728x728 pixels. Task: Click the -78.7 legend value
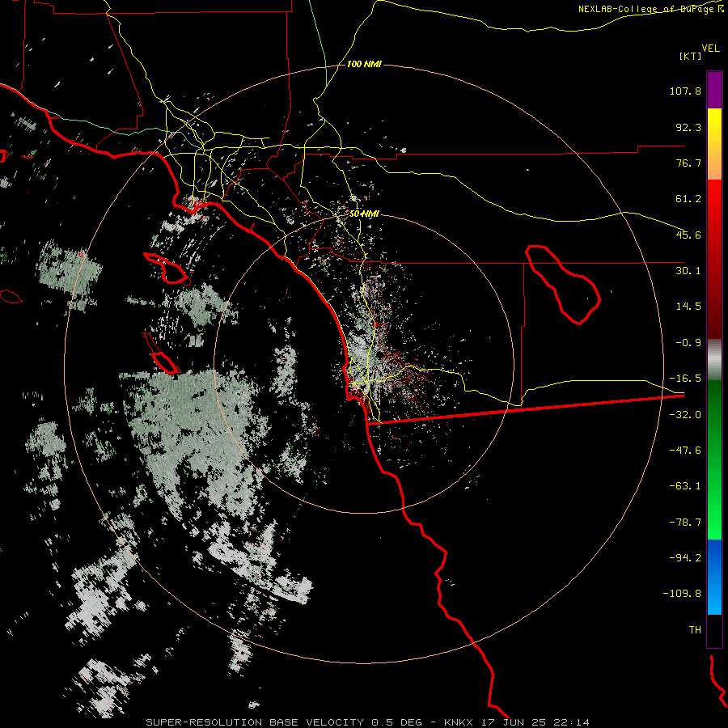(x=685, y=523)
